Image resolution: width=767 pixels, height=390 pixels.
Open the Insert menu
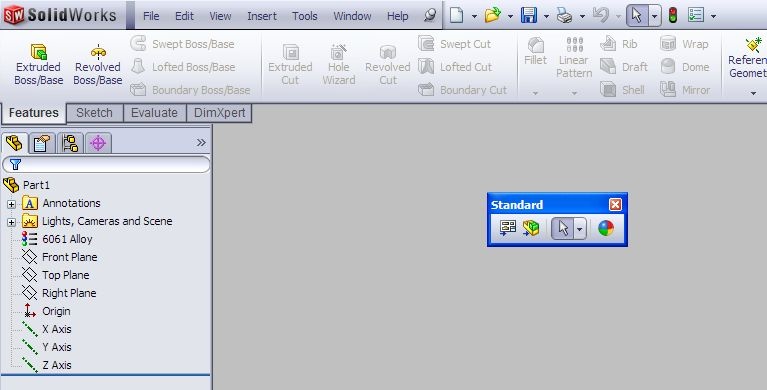pyautogui.click(x=262, y=16)
